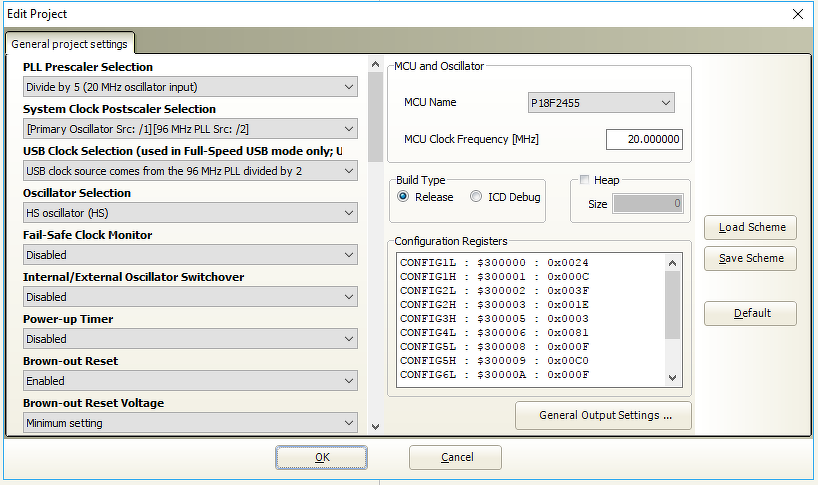Click the OK button
The width and height of the screenshot is (818, 485).
coord(321,457)
